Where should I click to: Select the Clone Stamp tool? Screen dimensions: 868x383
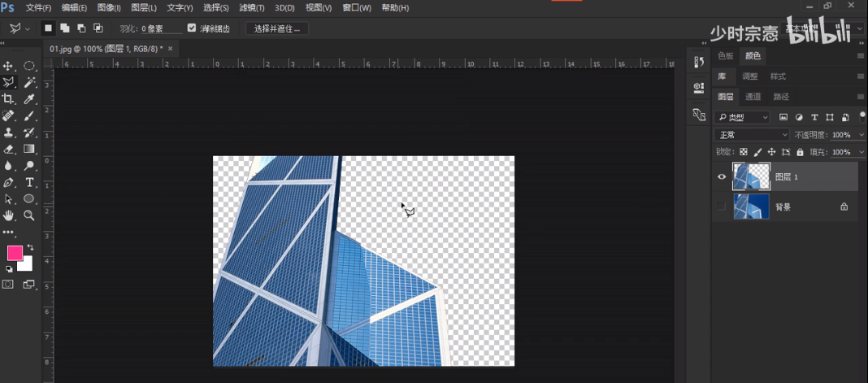(x=8, y=133)
